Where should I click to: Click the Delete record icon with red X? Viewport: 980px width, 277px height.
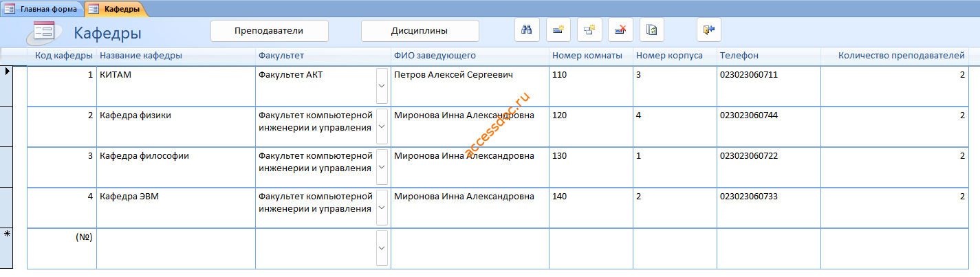tap(620, 30)
